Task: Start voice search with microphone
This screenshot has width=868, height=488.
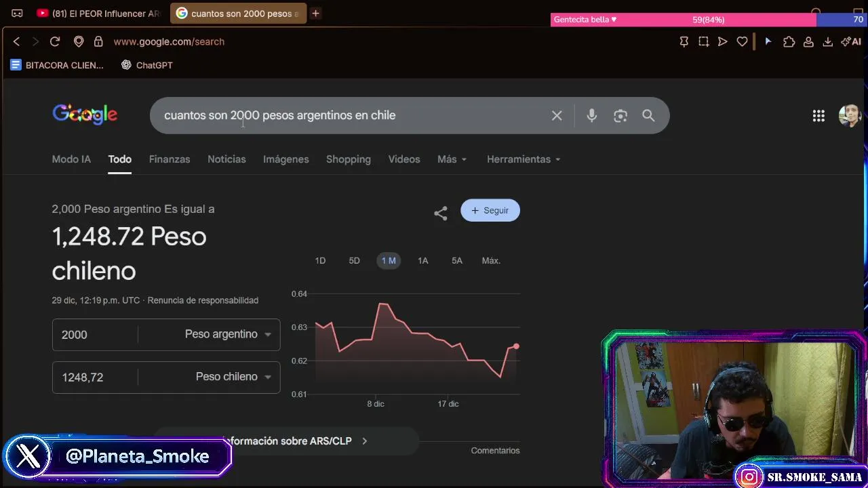Action: [x=592, y=116]
